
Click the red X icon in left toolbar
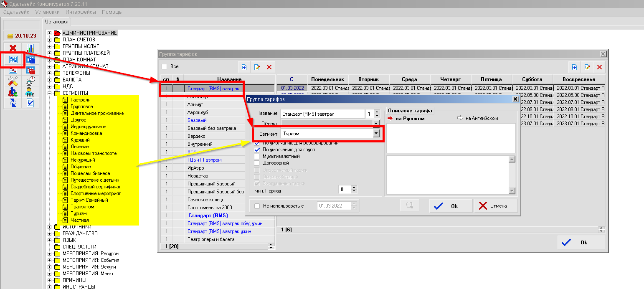tap(13, 48)
